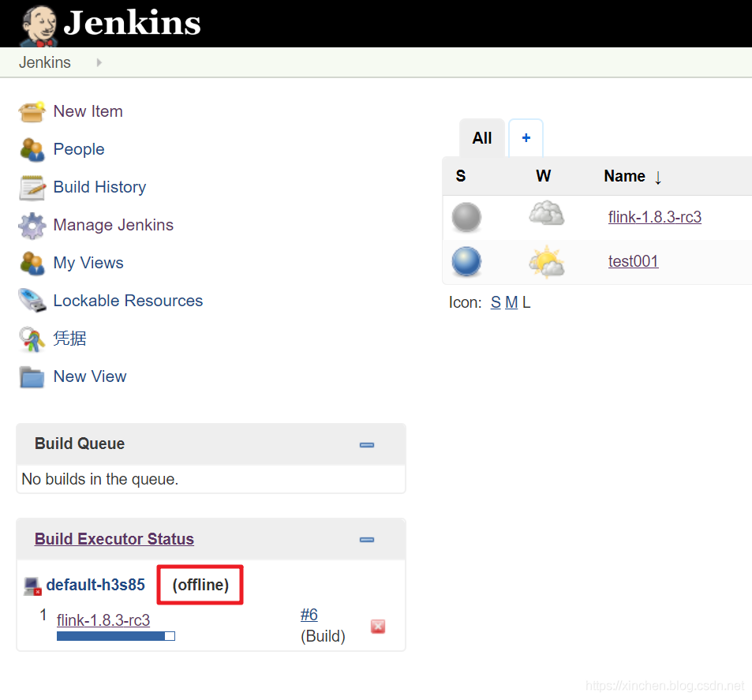The height and width of the screenshot is (700, 752).
Task: Open the 凭据 credentials link
Action: coord(69,339)
